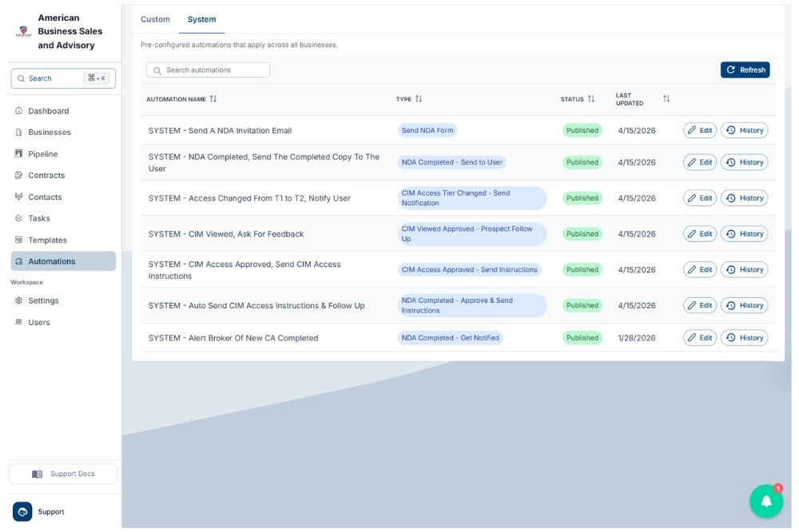Open History for Alert Broker Of New CA
Screen dimensions: 799x532
[744, 338]
